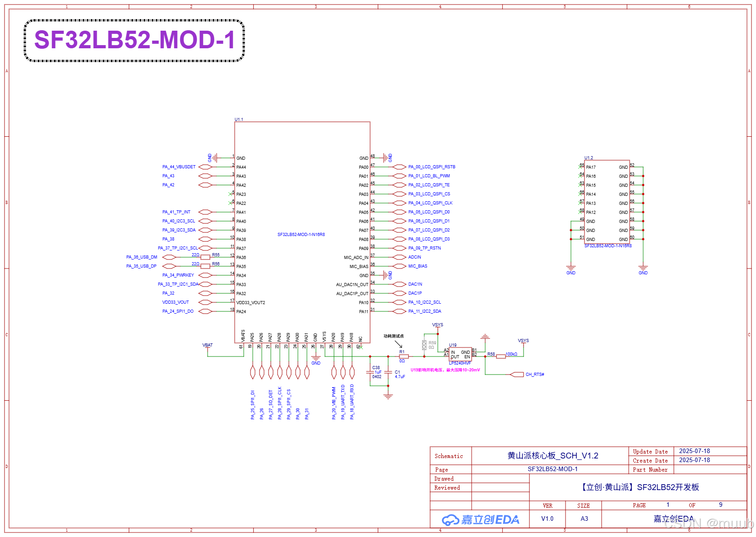Click the 嘉立创EDA logo in title block
This screenshot has height=537, width=756.
pos(480,520)
